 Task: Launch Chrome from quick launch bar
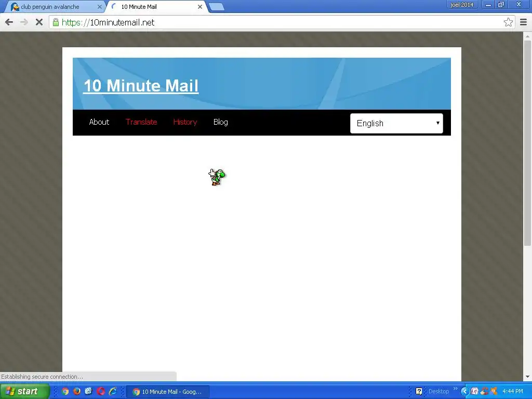65,391
